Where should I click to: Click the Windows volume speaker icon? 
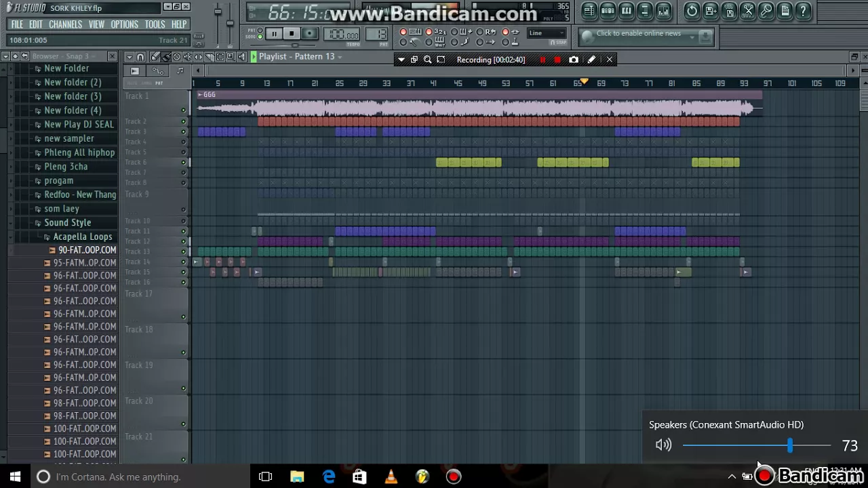[x=663, y=445]
